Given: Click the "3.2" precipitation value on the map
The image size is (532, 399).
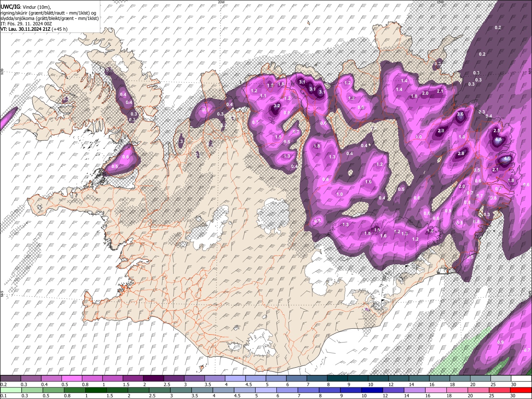Looking at the screenshot, I should 277,106.
